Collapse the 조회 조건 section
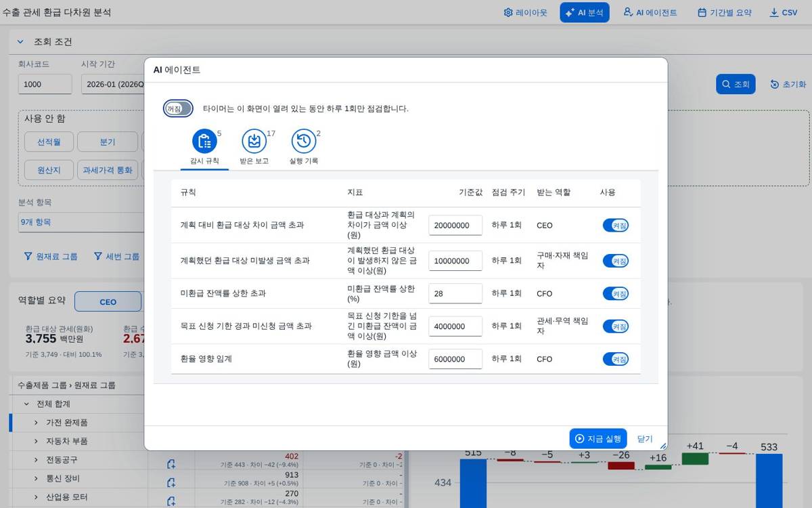 coord(20,42)
